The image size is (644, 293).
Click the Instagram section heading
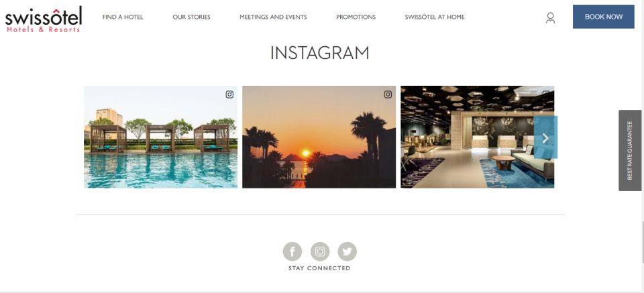click(x=319, y=53)
